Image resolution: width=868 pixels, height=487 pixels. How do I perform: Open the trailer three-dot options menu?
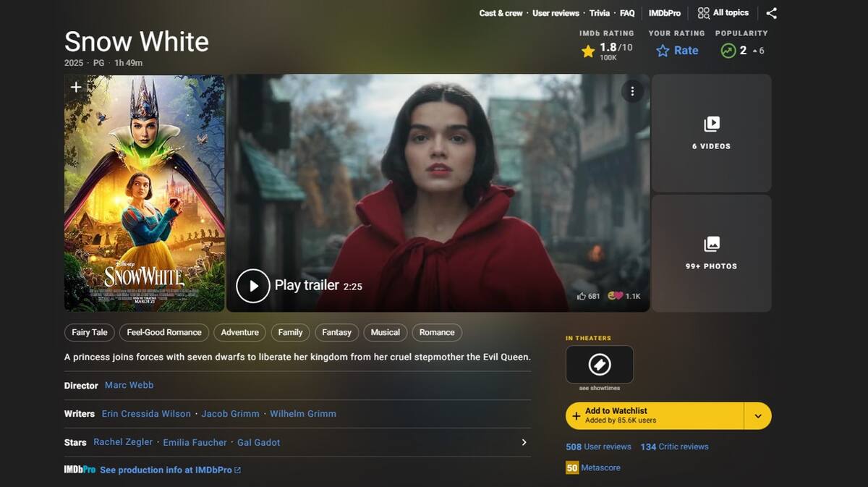pos(632,91)
